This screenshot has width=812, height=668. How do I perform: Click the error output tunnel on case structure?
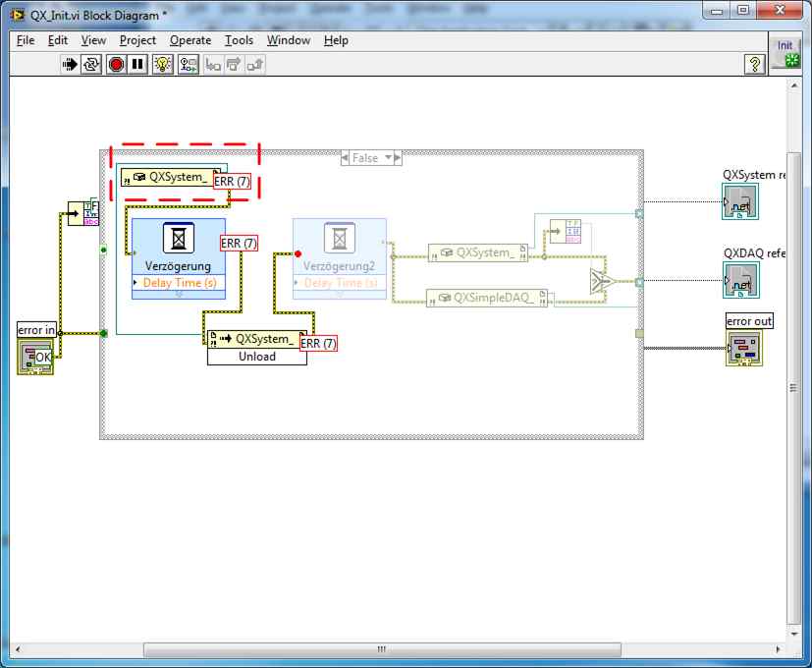[639, 334]
